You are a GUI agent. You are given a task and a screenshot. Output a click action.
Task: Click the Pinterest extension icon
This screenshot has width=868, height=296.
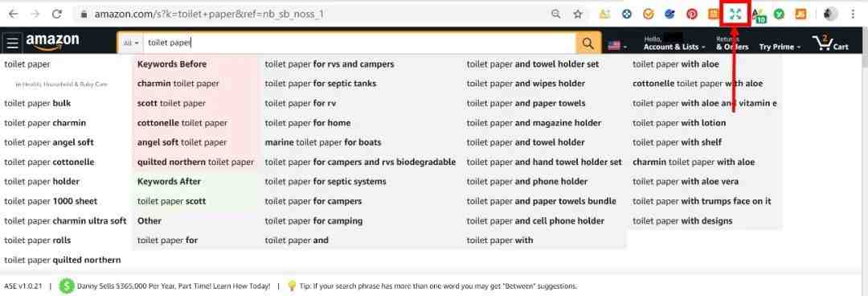pos(692,14)
